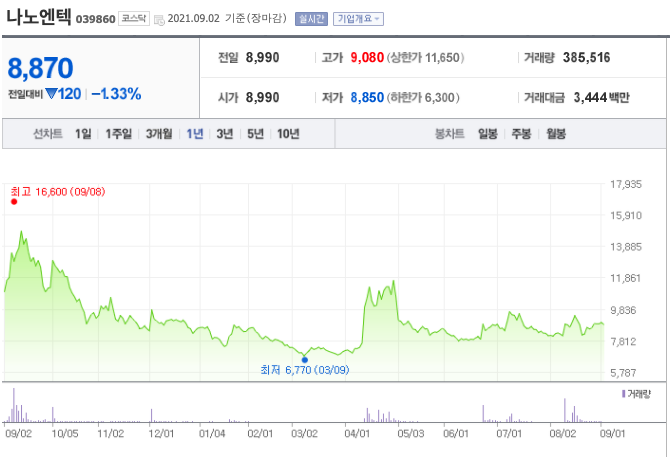Screen dimensions: 670x457
Task: Open the 월봉 monthly candle chart
Action: click(556, 134)
